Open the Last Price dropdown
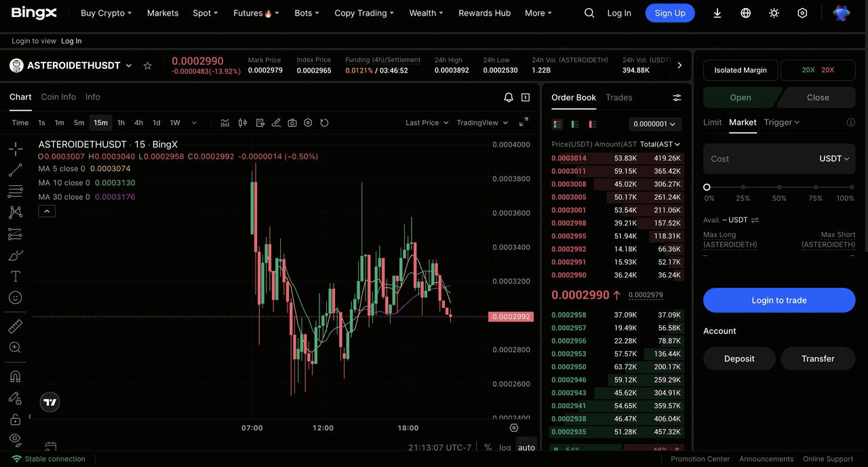 [427, 123]
